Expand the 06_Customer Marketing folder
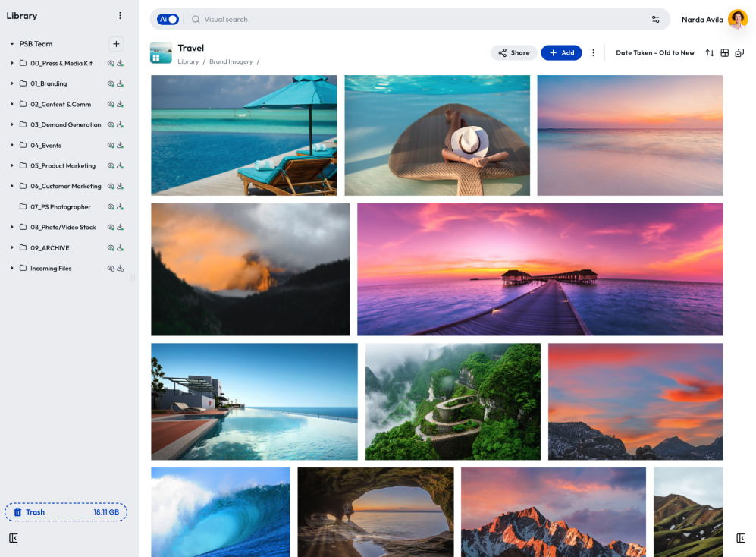The height and width of the screenshot is (557, 756). coord(12,187)
